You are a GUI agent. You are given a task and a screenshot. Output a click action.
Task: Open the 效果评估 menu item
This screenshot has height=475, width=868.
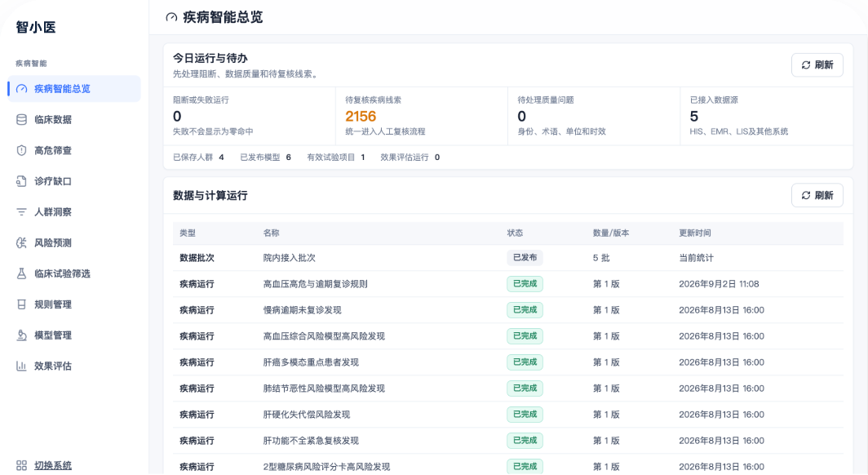pyautogui.click(x=75, y=366)
